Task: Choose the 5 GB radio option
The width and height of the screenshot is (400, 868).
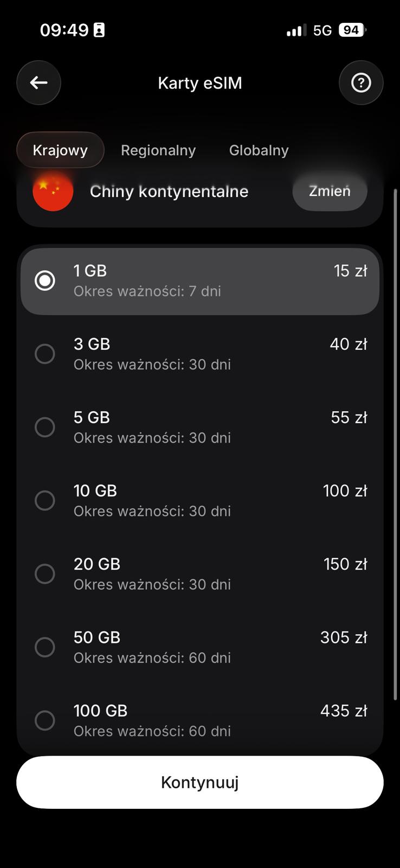Action: (45, 427)
